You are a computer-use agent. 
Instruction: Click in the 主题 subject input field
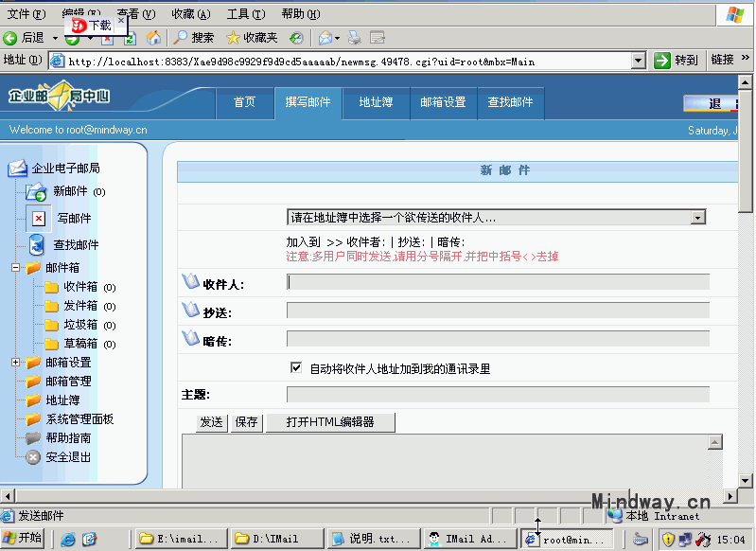[x=497, y=395]
